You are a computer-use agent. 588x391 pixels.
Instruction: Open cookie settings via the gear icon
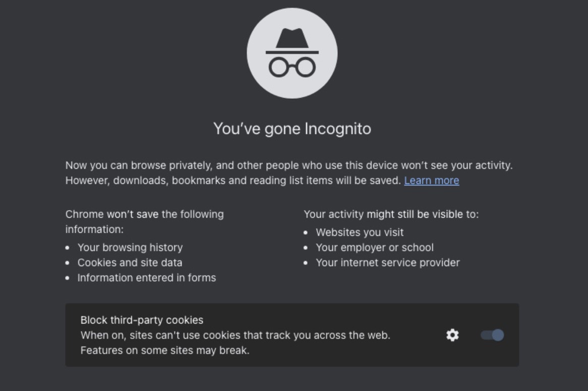click(x=453, y=335)
